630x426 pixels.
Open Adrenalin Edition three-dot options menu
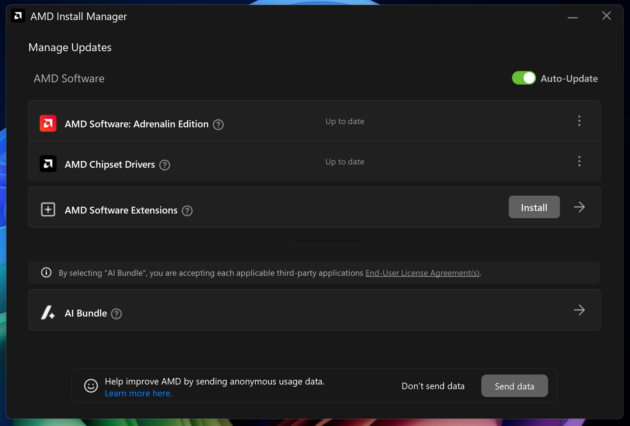coord(579,121)
